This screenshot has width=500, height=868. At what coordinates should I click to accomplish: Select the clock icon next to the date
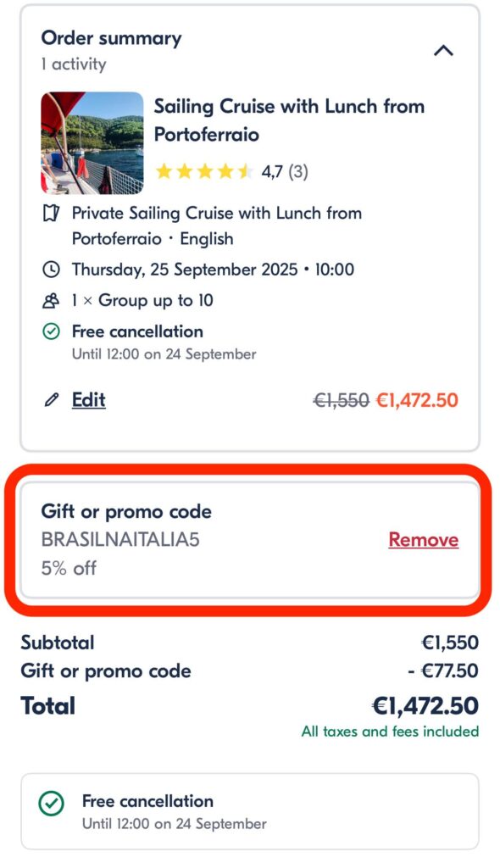tap(51, 269)
